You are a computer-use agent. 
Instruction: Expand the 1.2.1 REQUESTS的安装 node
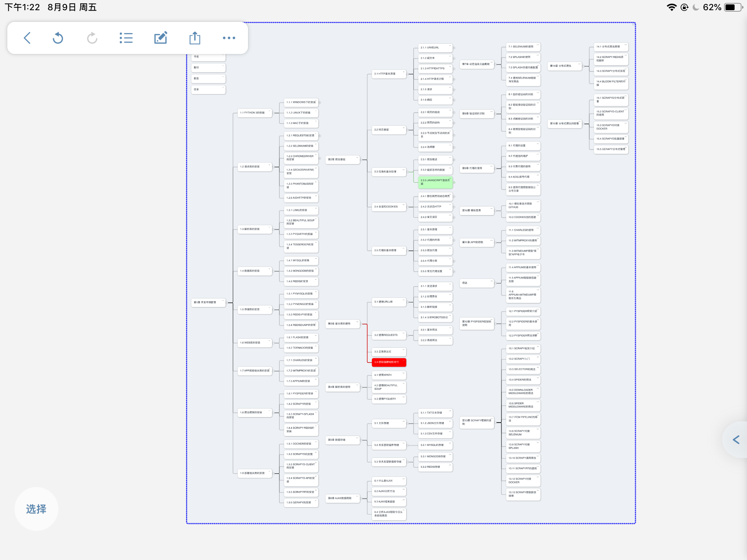tap(320, 136)
